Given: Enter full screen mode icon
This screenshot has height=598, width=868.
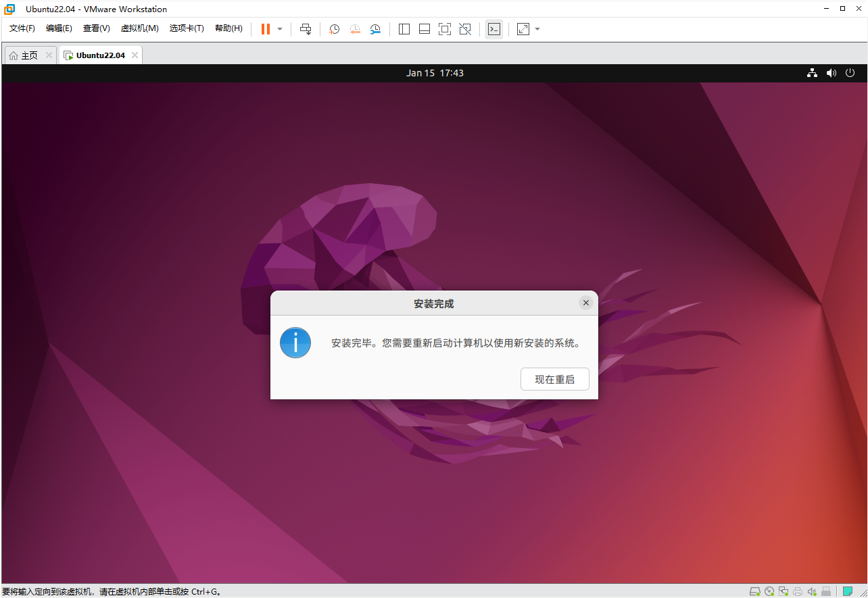Looking at the screenshot, I should click(445, 29).
